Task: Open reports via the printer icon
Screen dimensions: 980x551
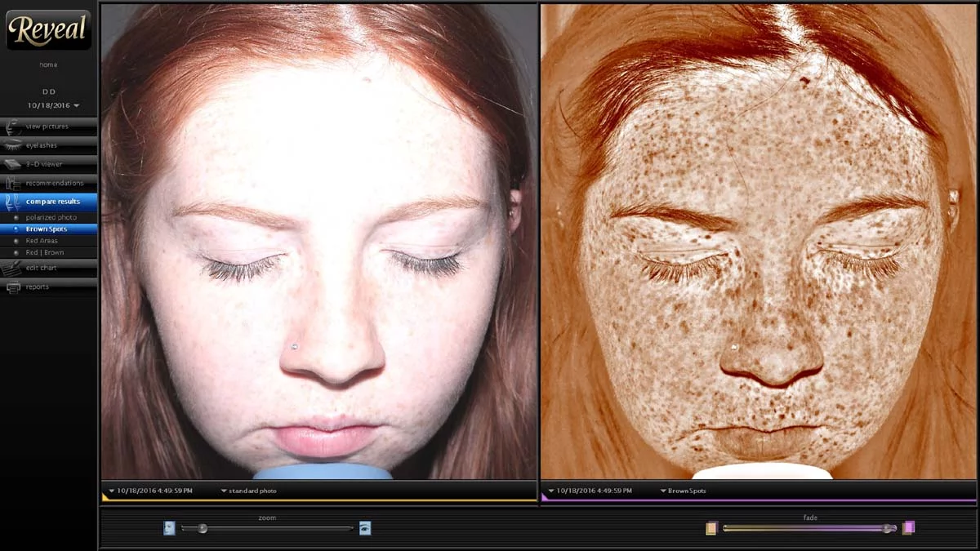Action: coord(13,287)
